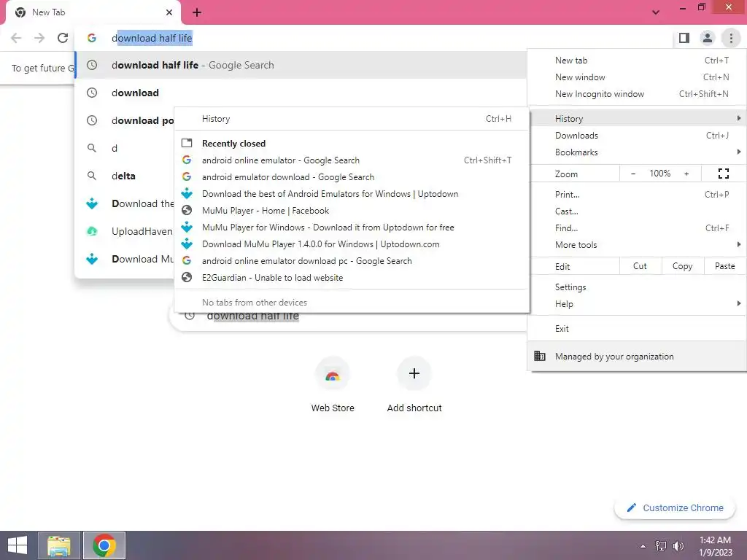Image resolution: width=747 pixels, height=560 pixels.
Task: Open the side panel icon
Action: [x=684, y=38]
